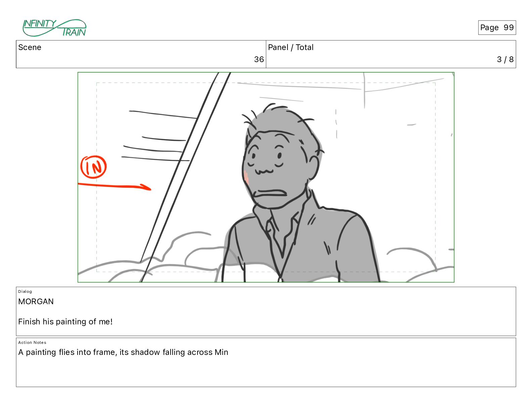The image size is (532, 411).
Task: Click the Page 99 box
Action: click(x=497, y=28)
